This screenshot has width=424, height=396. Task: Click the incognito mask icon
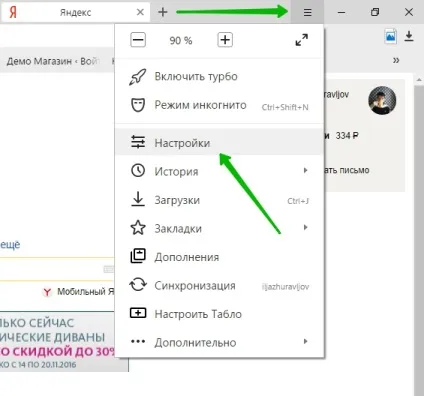138,105
